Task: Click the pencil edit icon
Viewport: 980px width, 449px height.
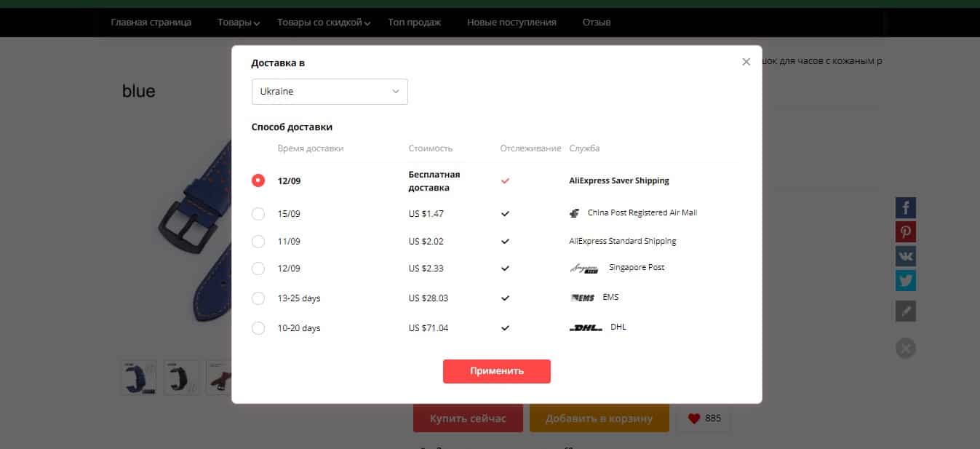Action: pos(906,311)
